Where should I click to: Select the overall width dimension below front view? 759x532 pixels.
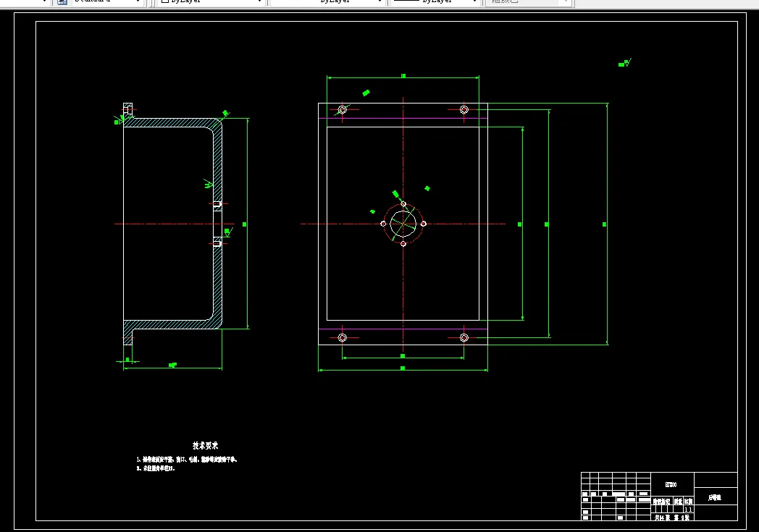point(403,369)
